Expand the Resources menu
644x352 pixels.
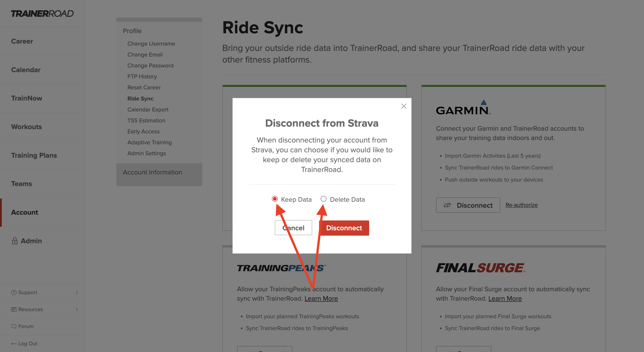click(77, 309)
